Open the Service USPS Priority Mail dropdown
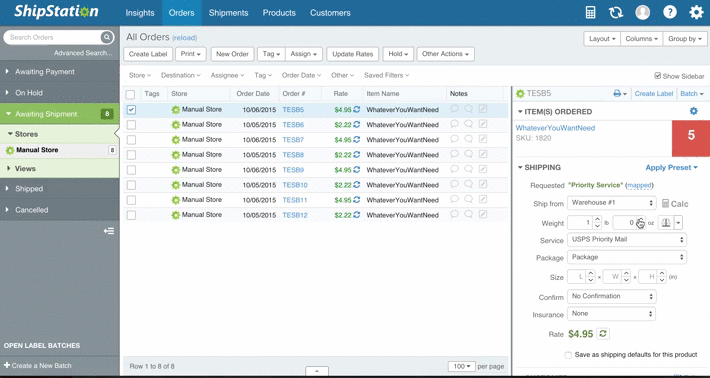The height and width of the screenshot is (378, 710). coord(627,239)
